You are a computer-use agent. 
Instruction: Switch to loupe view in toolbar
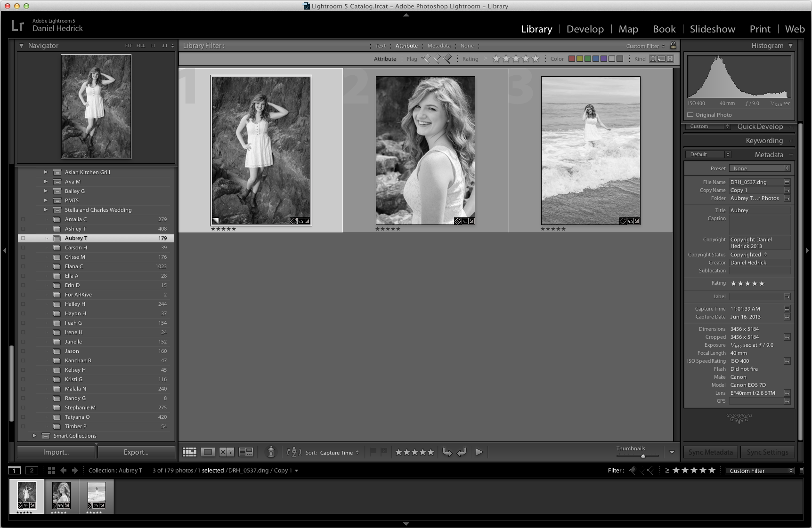click(x=208, y=452)
